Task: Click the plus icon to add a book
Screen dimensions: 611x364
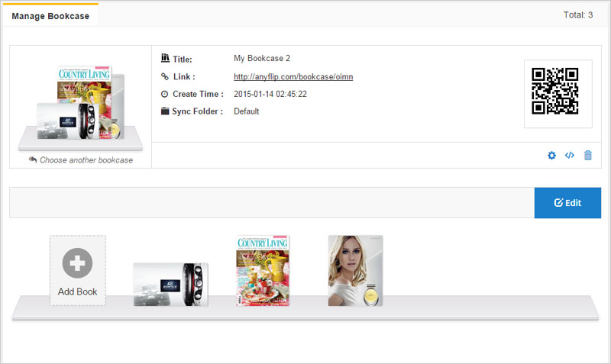Action: point(77,263)
